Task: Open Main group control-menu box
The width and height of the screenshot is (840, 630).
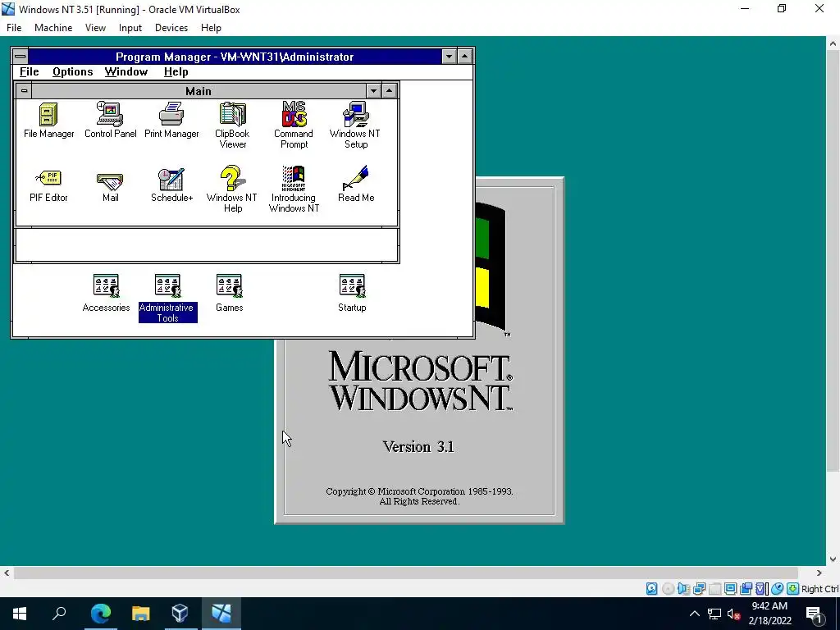Action: coord(24,91)
